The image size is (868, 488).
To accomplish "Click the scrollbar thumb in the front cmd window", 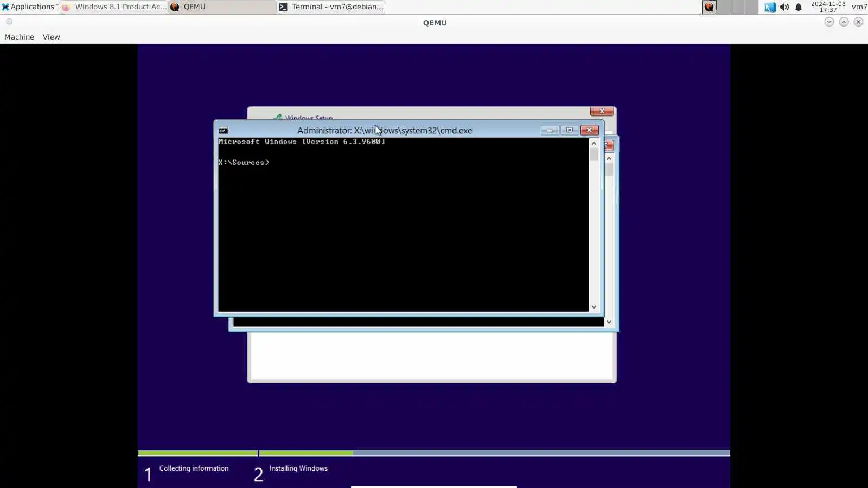I will tap(594, 155).
